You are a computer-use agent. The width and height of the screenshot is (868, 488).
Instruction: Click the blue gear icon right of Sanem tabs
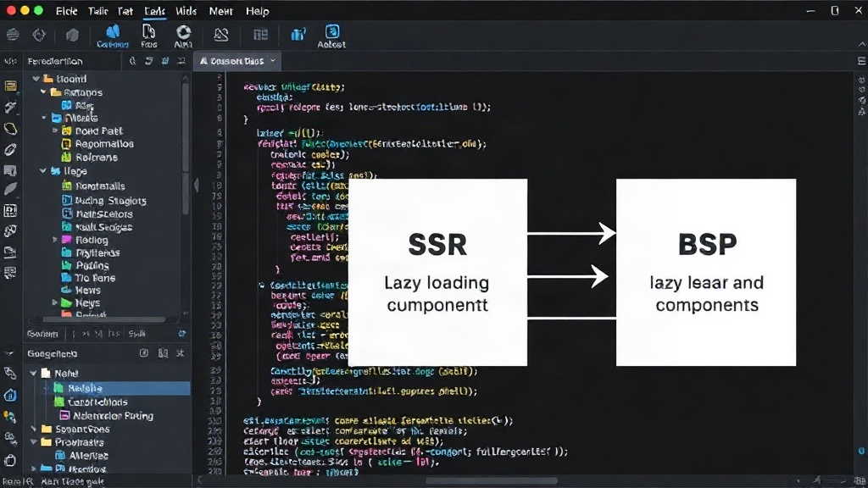(x=181, y=334)
